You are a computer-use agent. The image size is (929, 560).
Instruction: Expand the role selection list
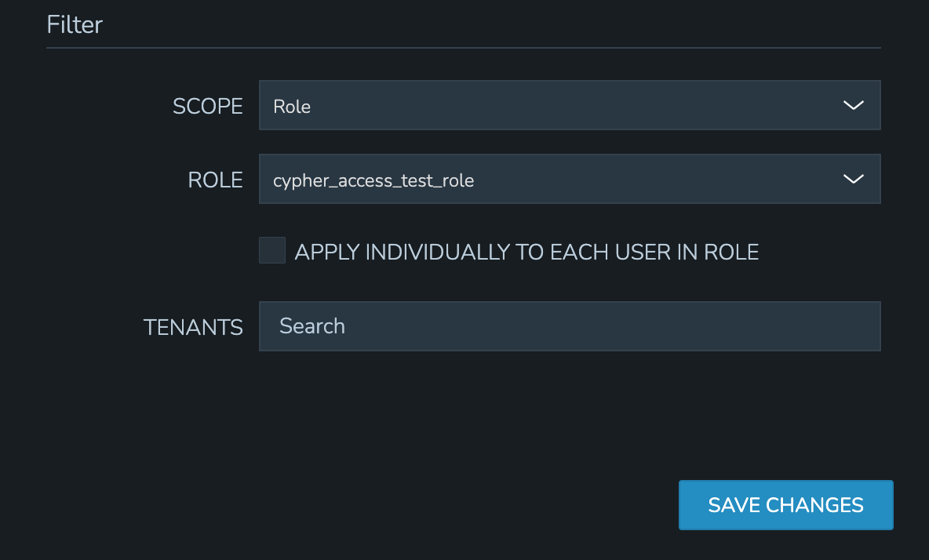pyautogui.click(x=569, y=179)
